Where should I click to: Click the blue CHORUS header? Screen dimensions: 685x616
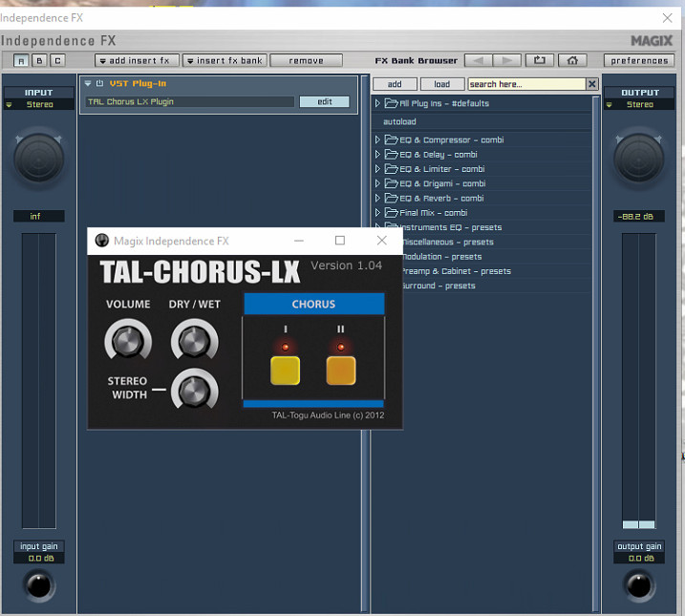313,304
